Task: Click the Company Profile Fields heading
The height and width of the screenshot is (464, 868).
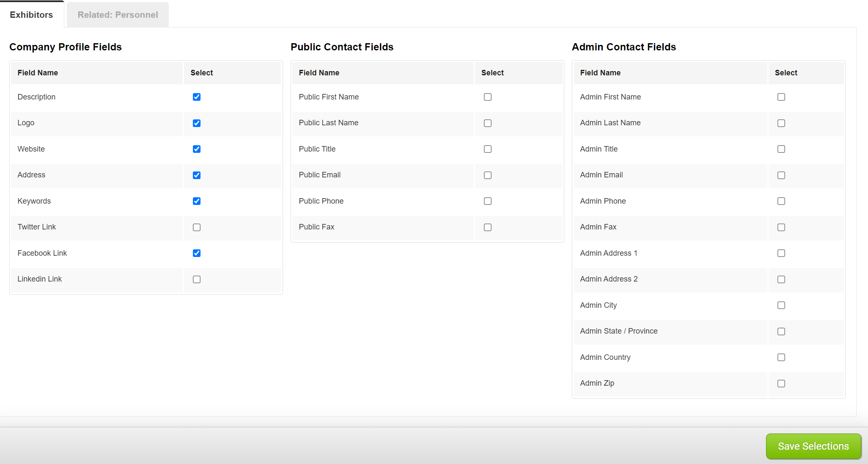Action: 66,47
